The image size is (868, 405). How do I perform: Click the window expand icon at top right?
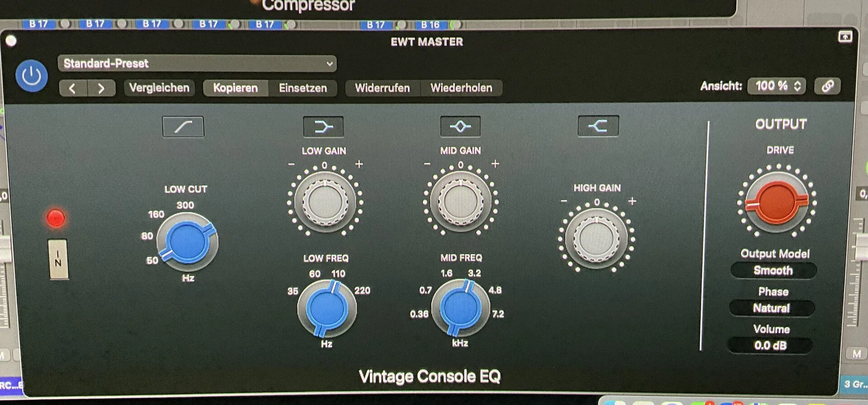tap(845, 37)
